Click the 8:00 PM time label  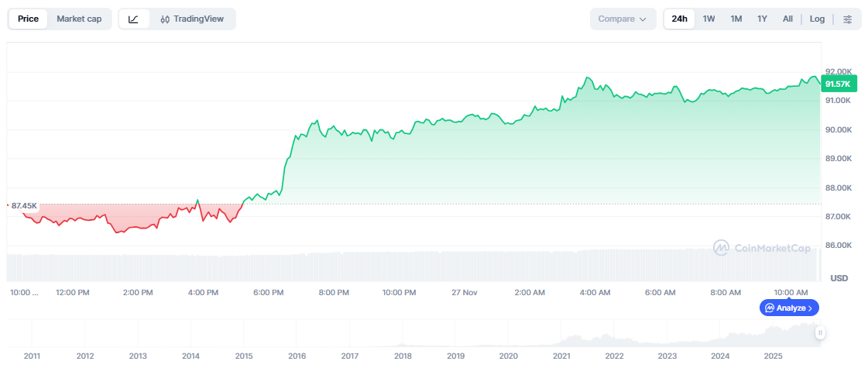pos(335,292)
